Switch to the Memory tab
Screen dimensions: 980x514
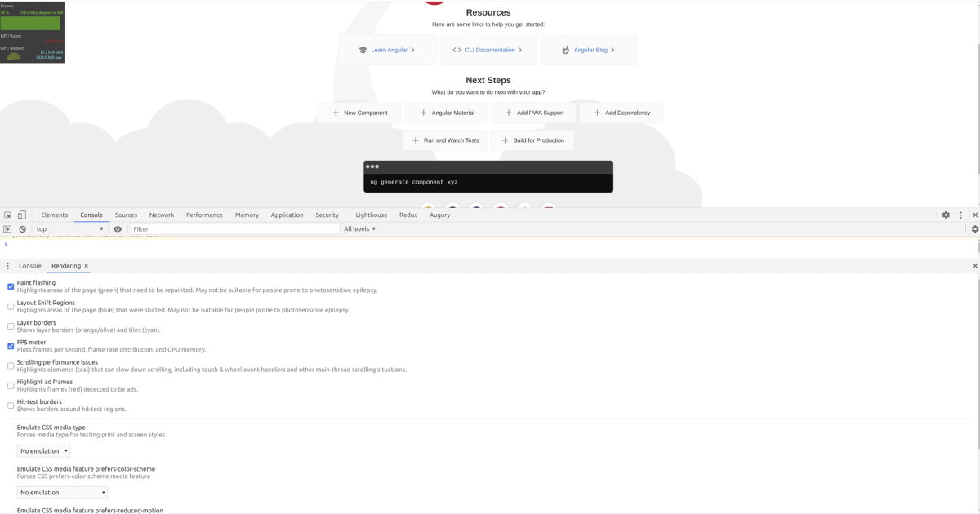tap(247, 215)
